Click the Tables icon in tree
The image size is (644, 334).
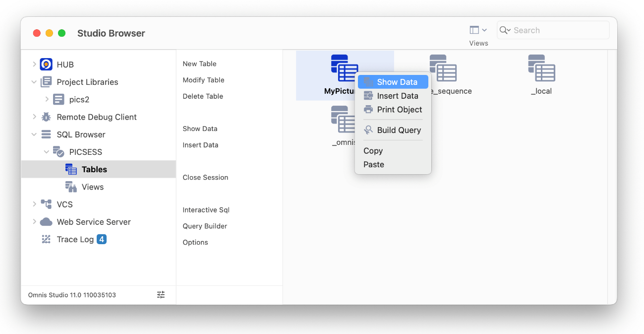click(x=71, y=169)
